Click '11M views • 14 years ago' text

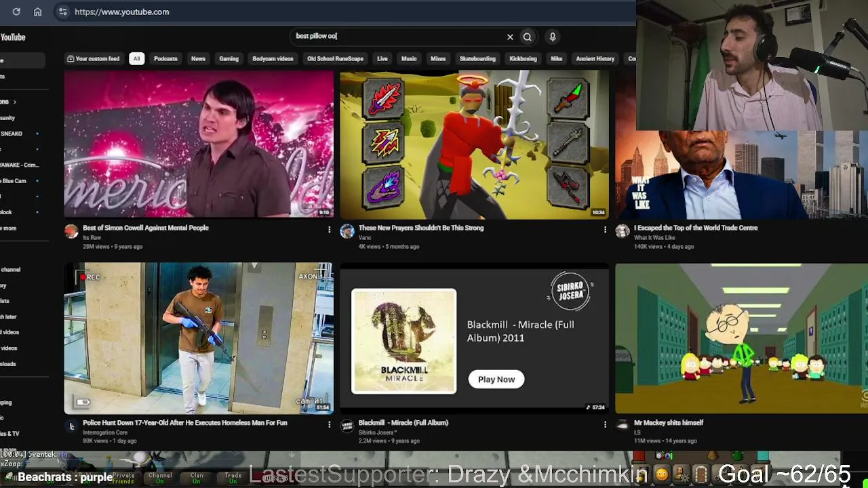pos(665,441)
